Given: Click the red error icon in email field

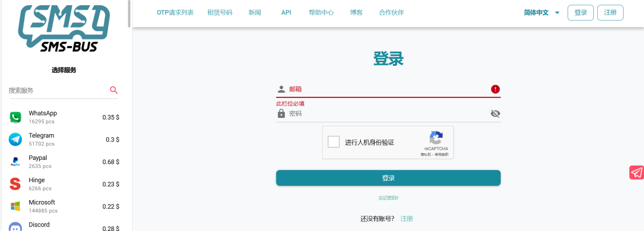Looking at the screenshot, I should coord(495,89).
